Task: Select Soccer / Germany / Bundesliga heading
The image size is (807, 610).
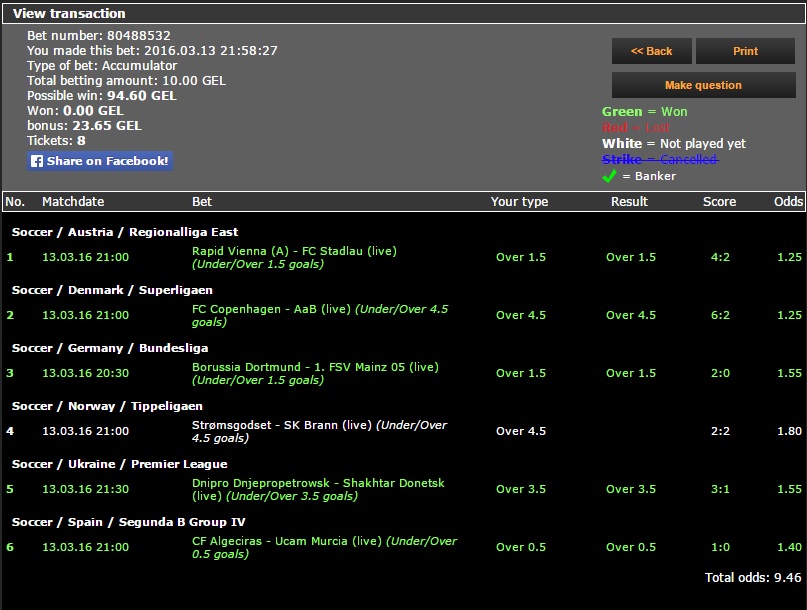Action: 110,348
